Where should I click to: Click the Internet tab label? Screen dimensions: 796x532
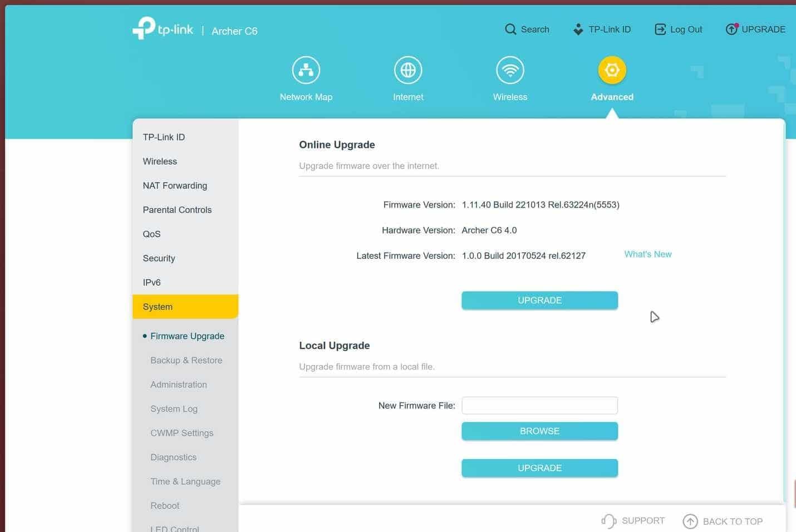point(408,97)
